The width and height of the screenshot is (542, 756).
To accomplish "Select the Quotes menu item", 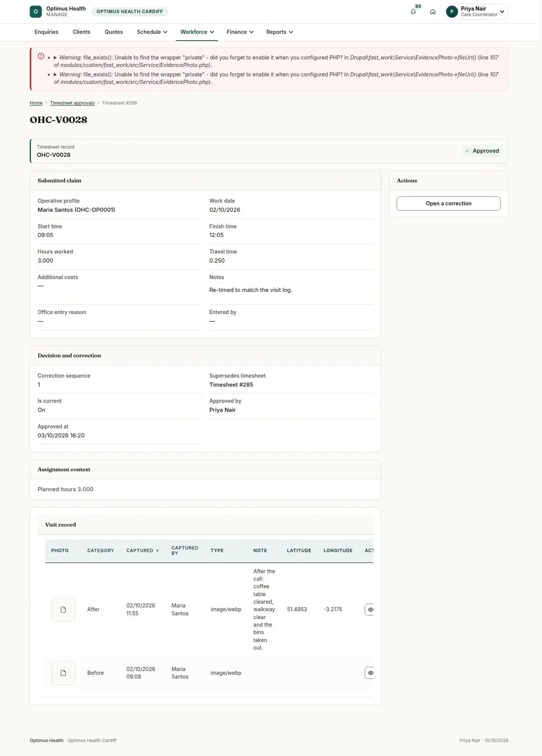I will (114, 32).
